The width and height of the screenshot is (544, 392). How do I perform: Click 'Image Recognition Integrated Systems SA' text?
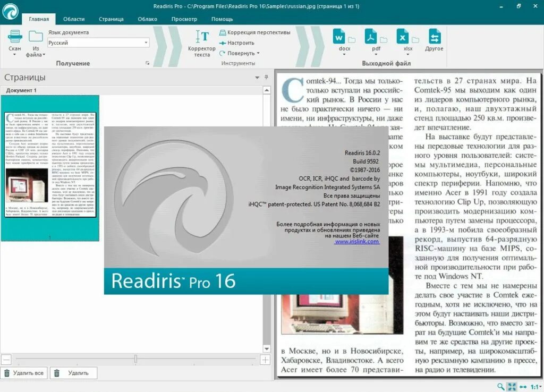tap(327, 187)
